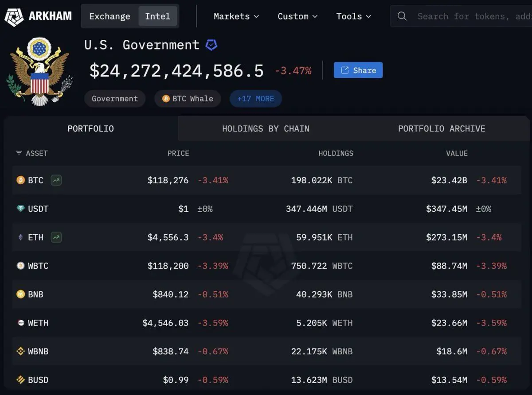Click the BUSD asset name
Viewport: 532px width, 395px height.
[38, 380]
